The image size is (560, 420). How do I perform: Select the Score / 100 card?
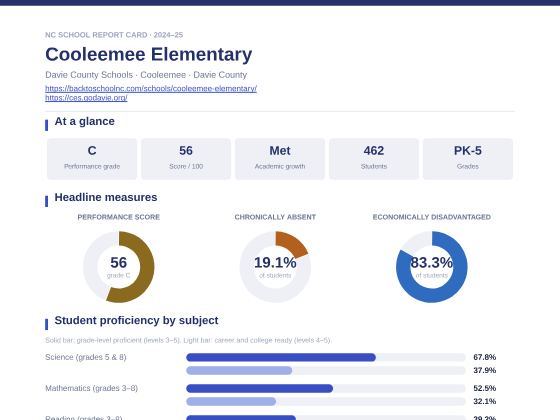[186, 159]
